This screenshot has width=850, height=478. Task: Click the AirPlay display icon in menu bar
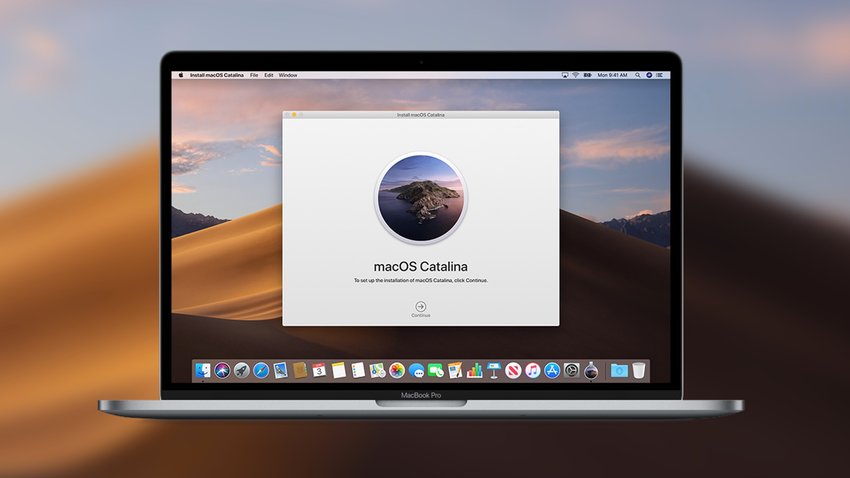coord(565,75)
